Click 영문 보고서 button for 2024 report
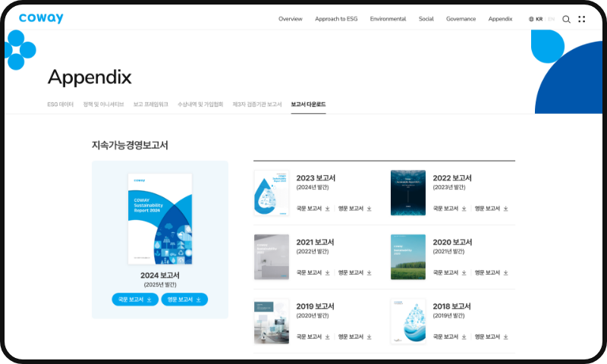Image resolution: width=607 pixels, height=364 pixels. (184, 300)
